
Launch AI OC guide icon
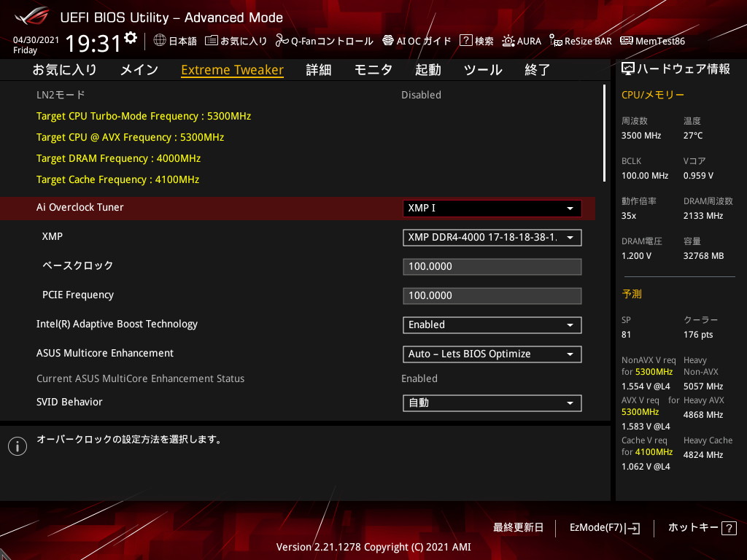point(388,41)
